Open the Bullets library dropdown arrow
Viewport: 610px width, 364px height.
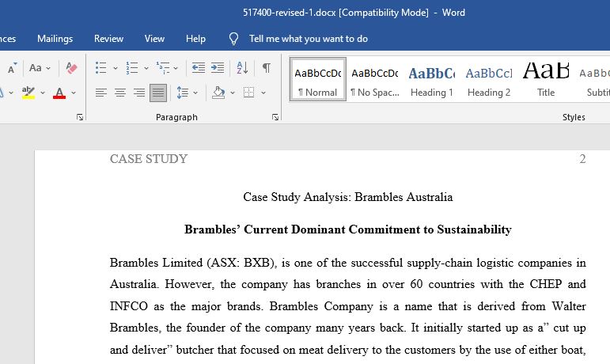(x=116, y=68)
